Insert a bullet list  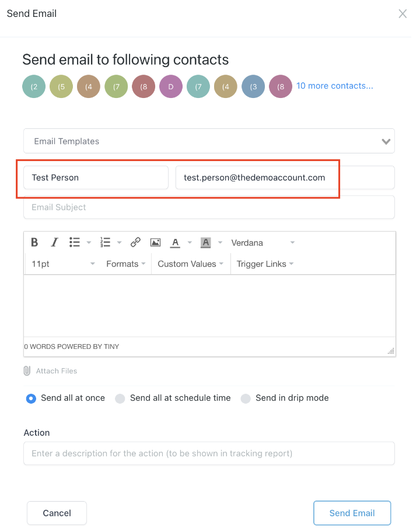pos(75,243)
